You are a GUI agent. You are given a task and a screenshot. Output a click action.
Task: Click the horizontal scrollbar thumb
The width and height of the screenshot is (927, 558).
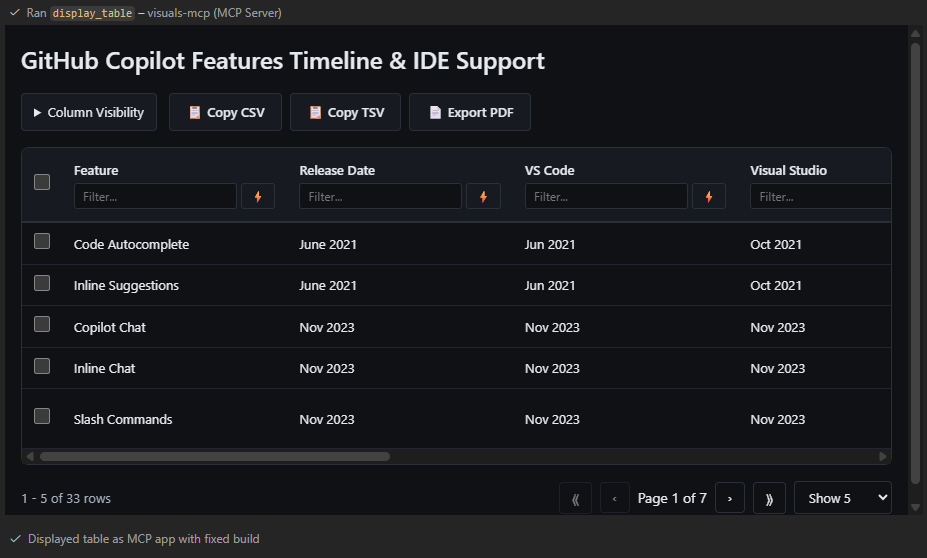pos(215,456)
